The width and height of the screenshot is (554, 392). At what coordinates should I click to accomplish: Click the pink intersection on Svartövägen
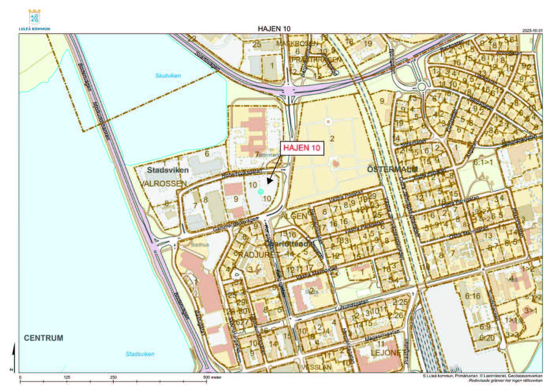[x=291, y=91]
